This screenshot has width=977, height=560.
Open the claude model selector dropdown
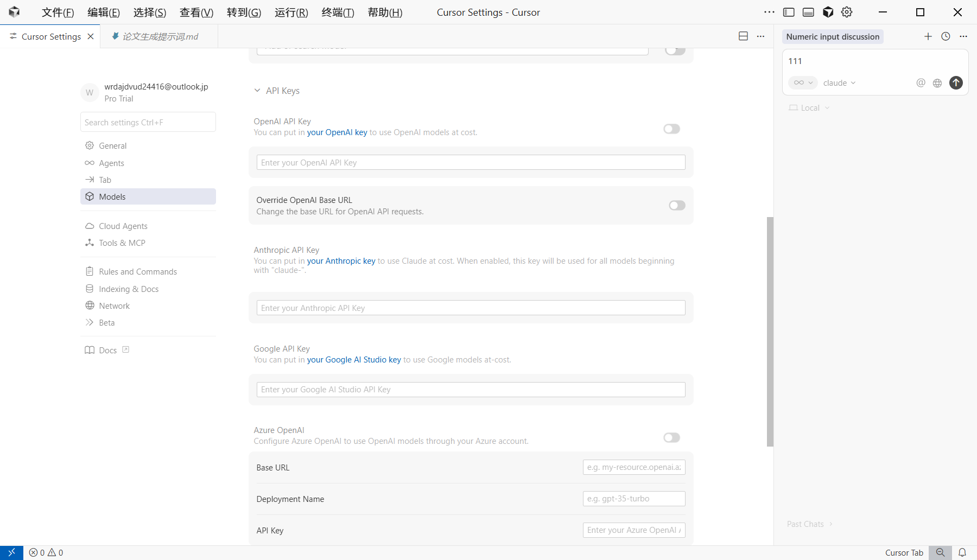pyautogui.click(x=839, y=83)
